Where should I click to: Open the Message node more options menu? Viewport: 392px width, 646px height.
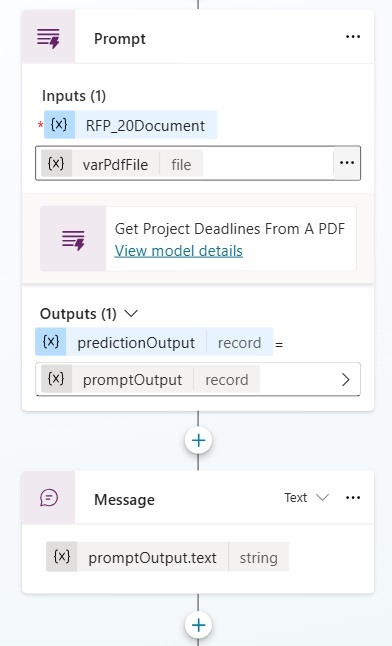(x=353, y=498)
